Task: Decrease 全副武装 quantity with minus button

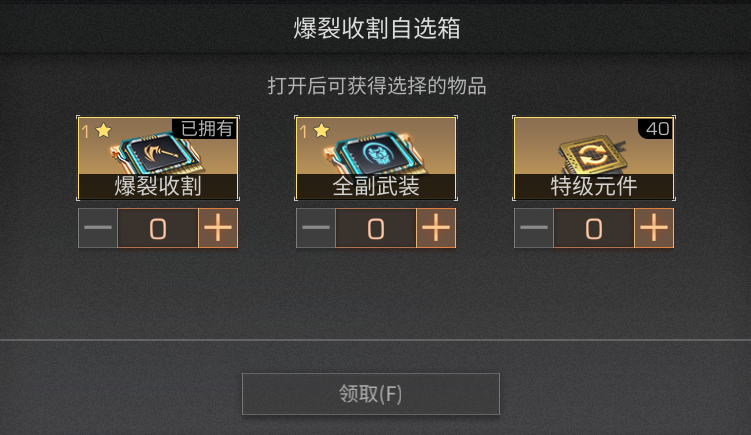Action: click(x=316, y=228)
